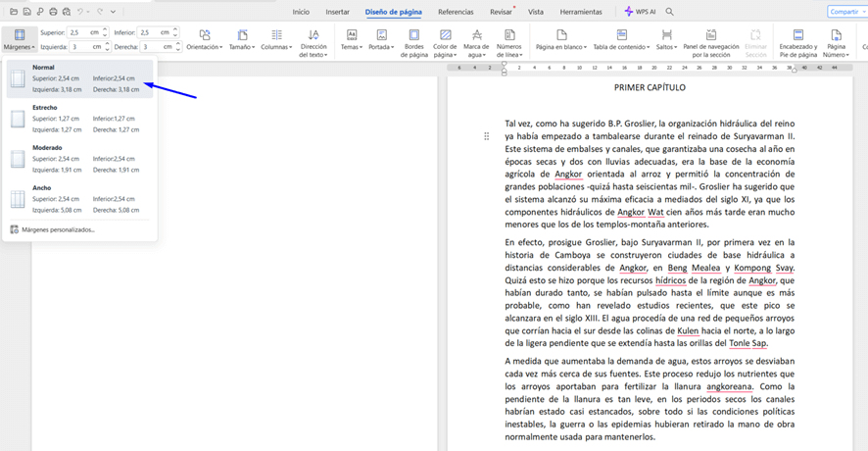Click the Orientación page icon
The width and height of the screenshot is (868, 451).
point(204,35)
